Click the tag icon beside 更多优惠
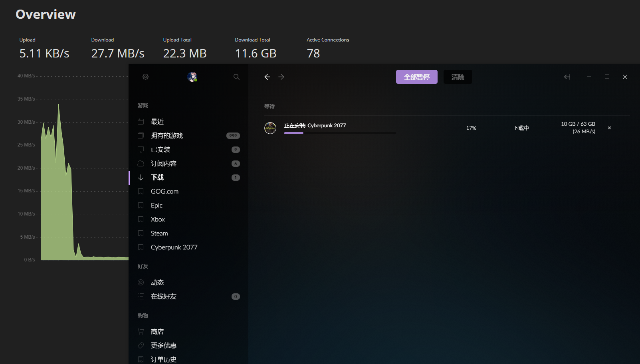Screen dimensions: 640x364 [141, 345]
